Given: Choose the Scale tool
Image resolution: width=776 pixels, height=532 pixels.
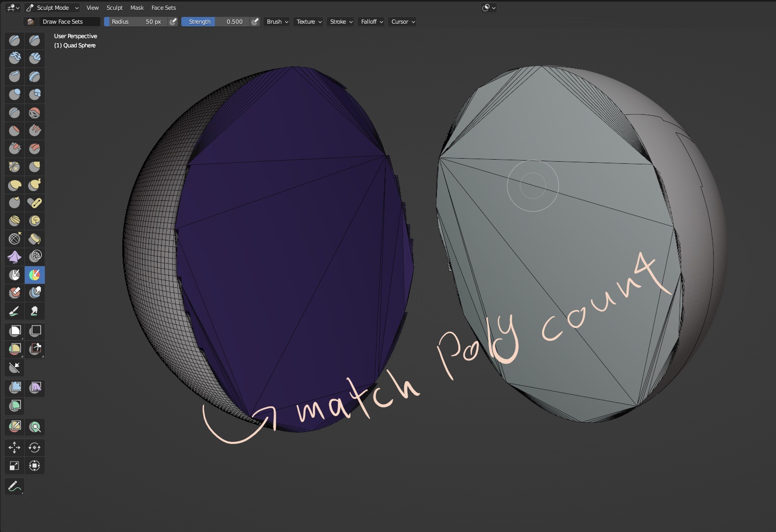Looking at the screenshot, I should pos(14,466).
